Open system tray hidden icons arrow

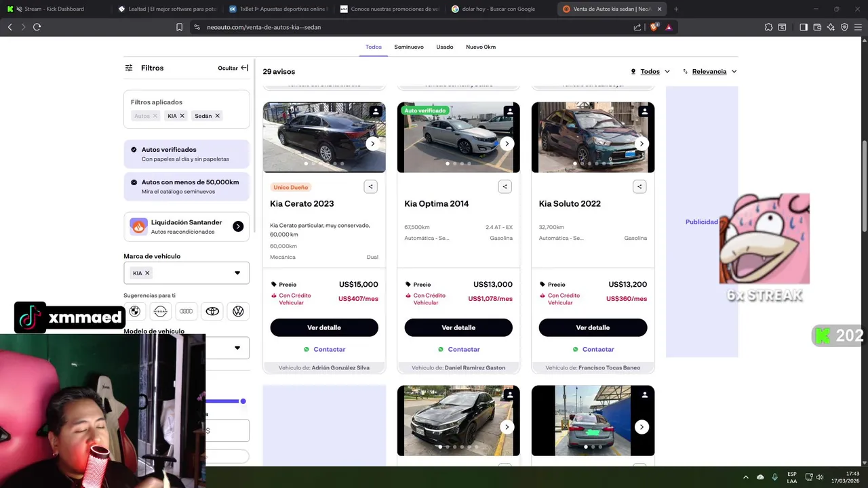tap(746, 477)
